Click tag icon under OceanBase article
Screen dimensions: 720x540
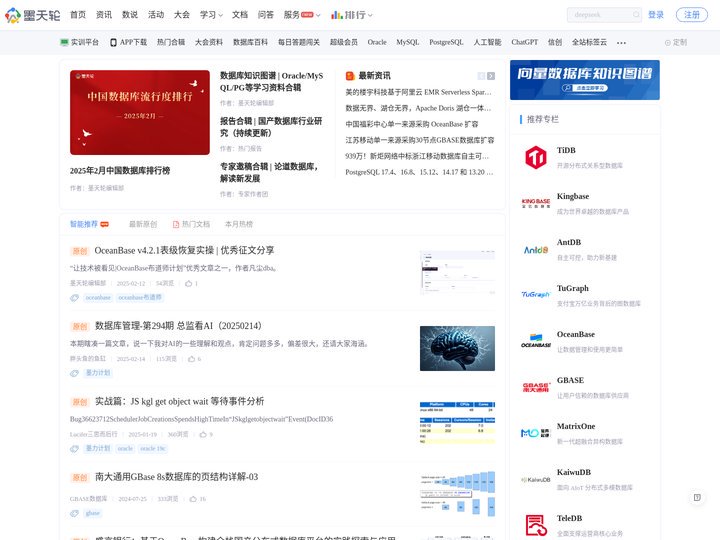[x=74, y=298]
